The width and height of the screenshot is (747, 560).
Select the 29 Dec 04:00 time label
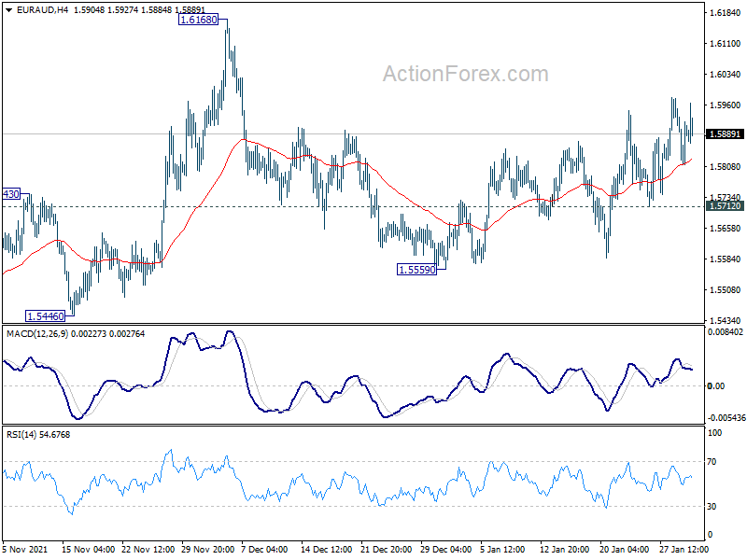(446, 549)
